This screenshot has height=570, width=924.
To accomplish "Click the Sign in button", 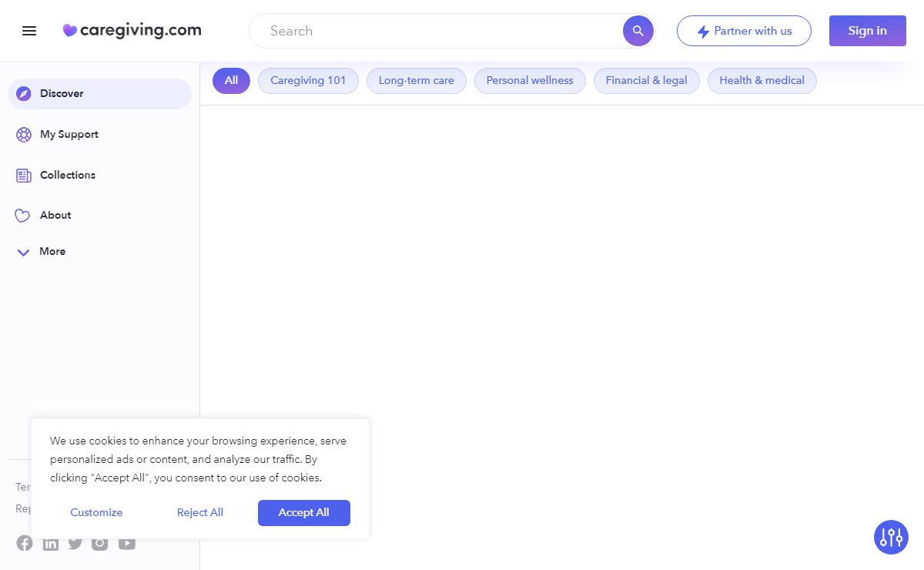I will [x=867, y=31].
